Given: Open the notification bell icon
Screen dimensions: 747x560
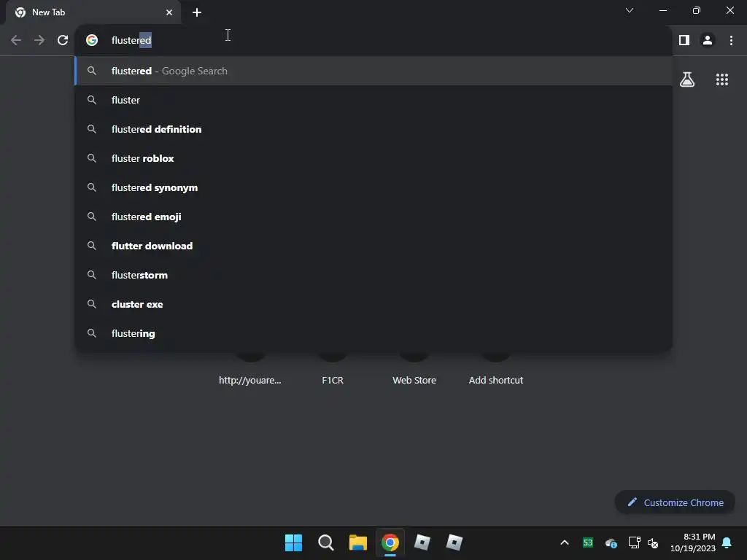Looking at the screenshot, I should [727, 542].
